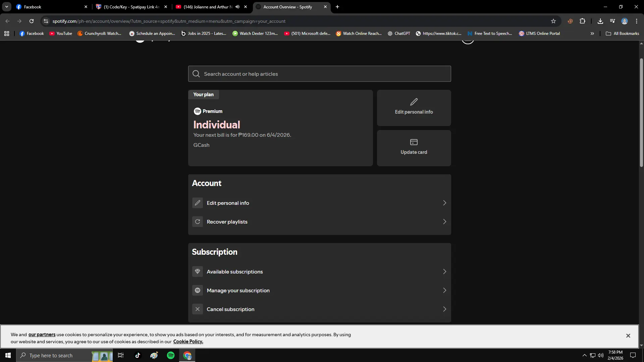Open the taskbar clock and date
This screenshot has height=362, width=644.
(615, 355)
